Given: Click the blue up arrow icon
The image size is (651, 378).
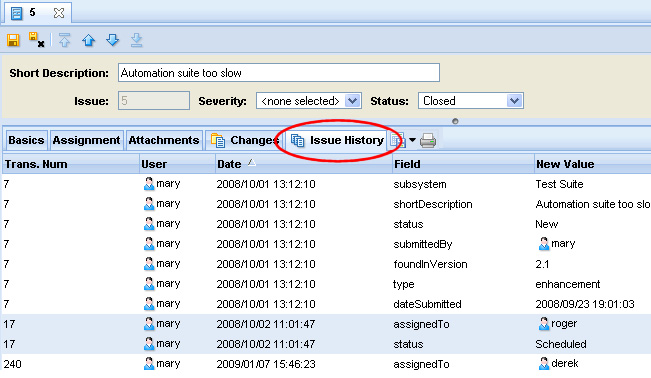Looking at the screenshot, I should [88, 40].
